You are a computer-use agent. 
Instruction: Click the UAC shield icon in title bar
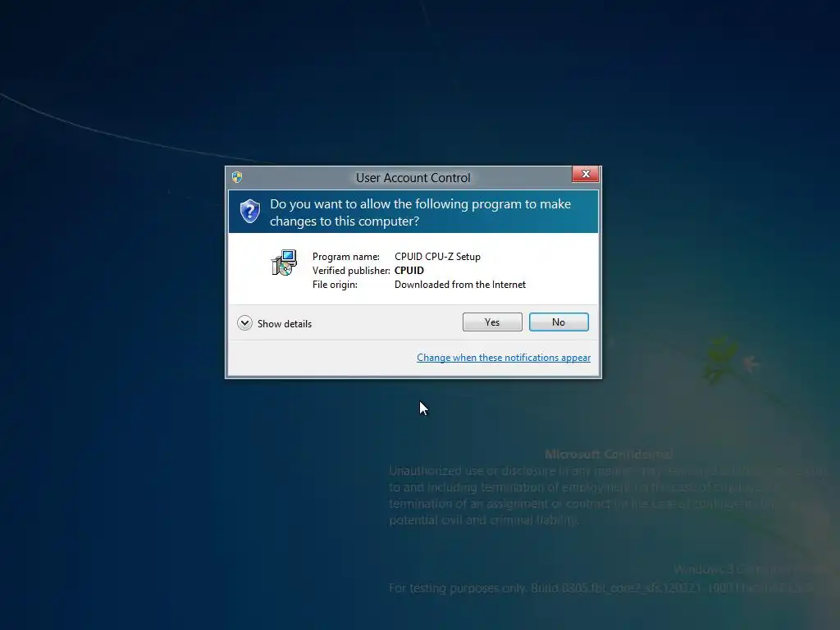click(237, 177)
